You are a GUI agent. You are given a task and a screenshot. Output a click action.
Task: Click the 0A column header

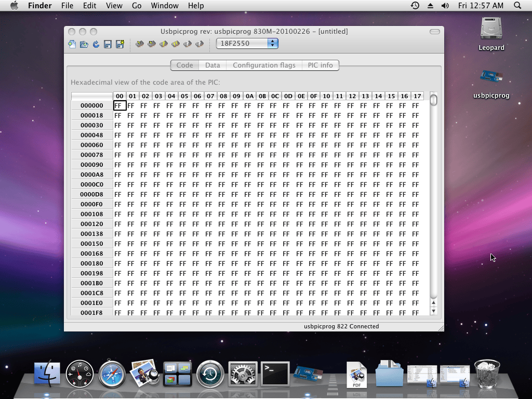(x=250, y=96)
